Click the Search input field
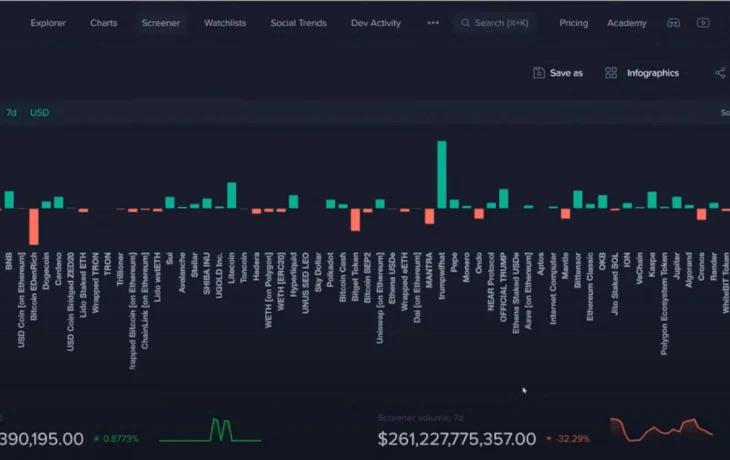Image resolution: width=730 pixels, height=460 pixels. (494, 23)
